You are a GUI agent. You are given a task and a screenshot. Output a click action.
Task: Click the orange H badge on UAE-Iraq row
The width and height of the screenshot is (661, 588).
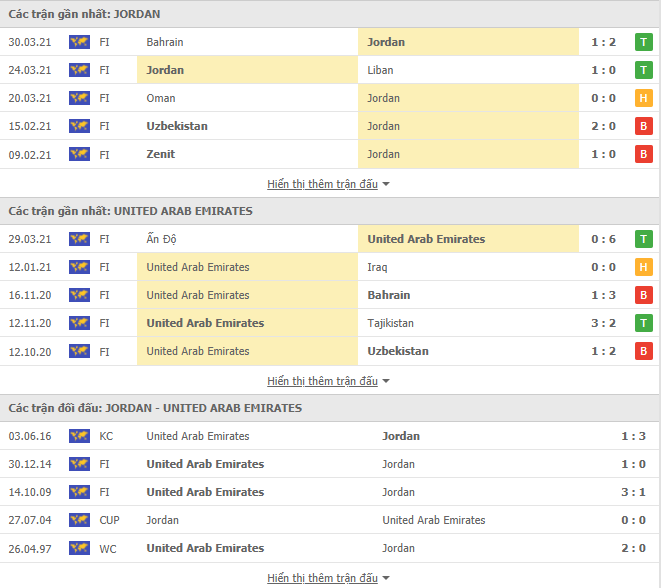pyautogui.click(x=644, y=267)
